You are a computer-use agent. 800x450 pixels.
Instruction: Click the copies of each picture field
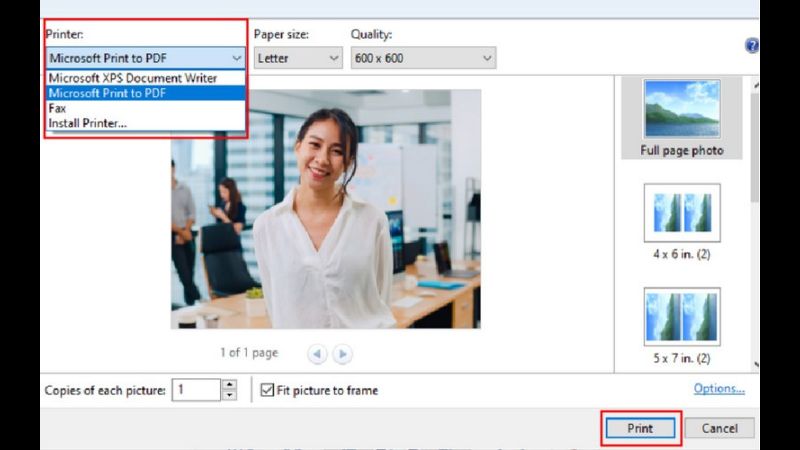(x=195, y=390)
